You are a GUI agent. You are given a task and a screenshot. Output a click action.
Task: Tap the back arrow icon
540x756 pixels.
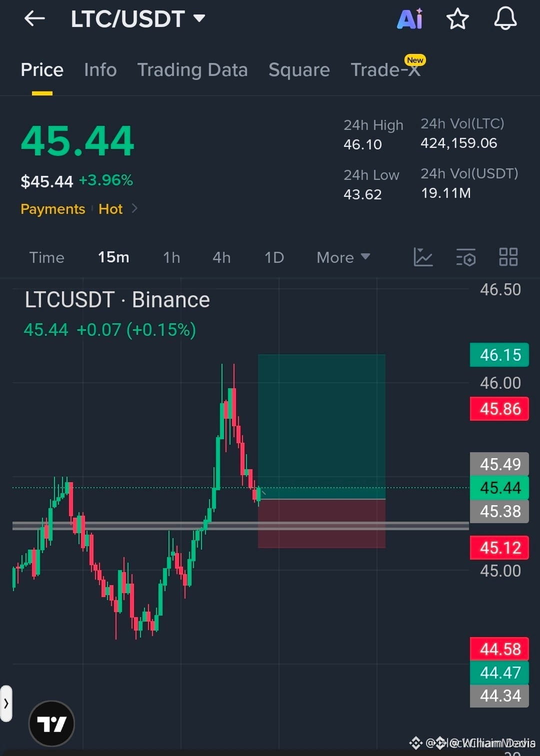pyautogui.click(x=34, y=19)
